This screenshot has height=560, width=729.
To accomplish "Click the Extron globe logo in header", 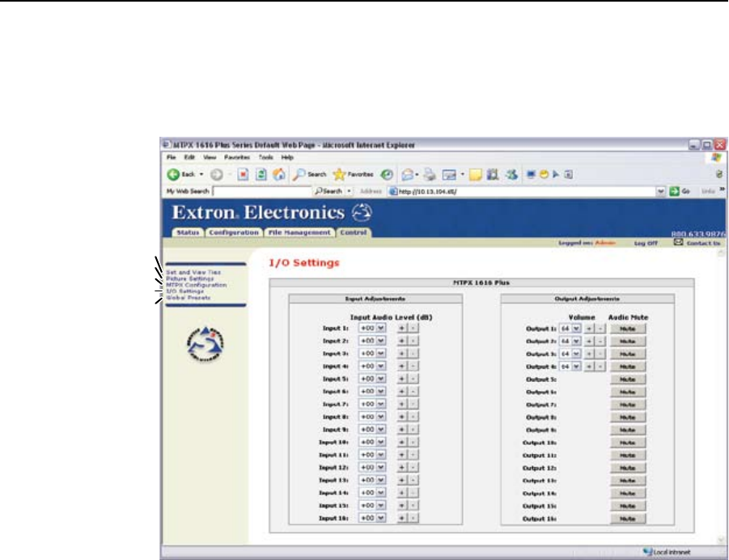I will [x=362, y=213].
